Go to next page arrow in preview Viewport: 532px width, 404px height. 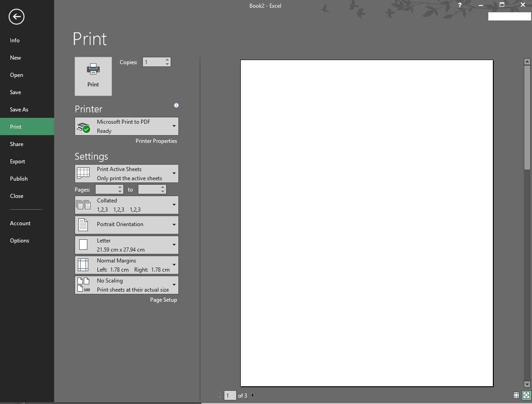(253, 395)
